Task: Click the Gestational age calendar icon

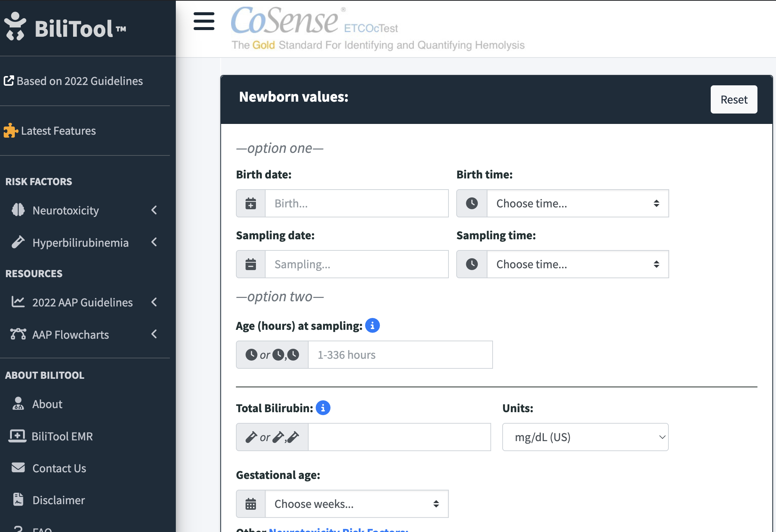Action: click(x=251, y=504)
